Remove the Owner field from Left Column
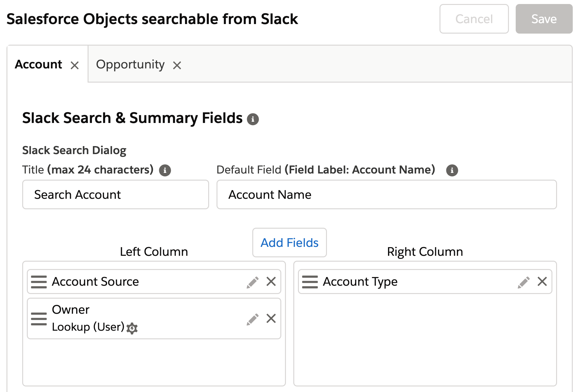Image resolution: width=578 pixels, height=392 pixels. click(x=271, y=318)
